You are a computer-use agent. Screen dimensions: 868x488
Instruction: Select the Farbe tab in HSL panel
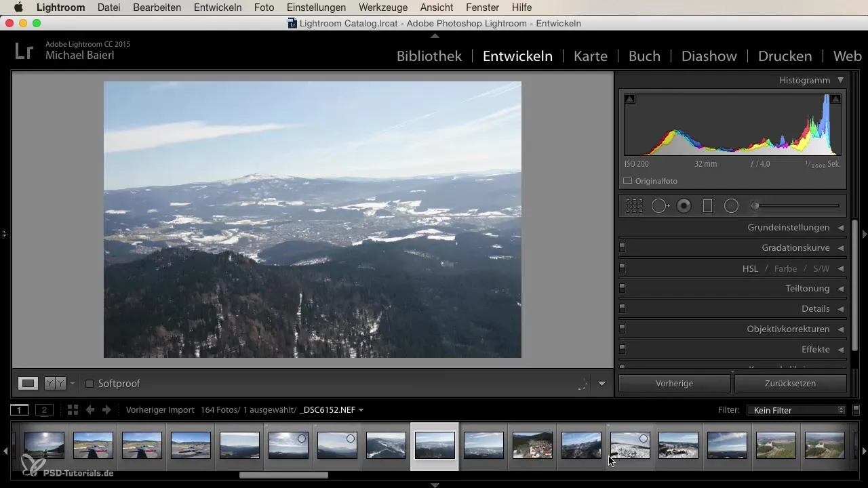(x=786, y=268)
